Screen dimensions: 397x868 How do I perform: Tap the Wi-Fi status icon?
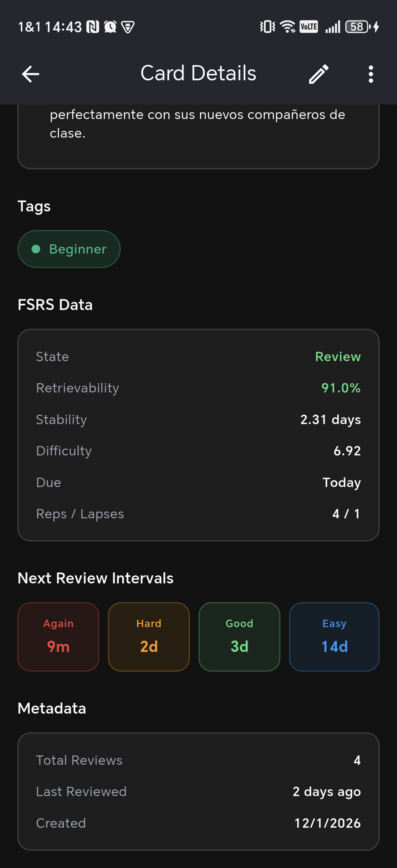pyautogui.click(x=288, y=27)
